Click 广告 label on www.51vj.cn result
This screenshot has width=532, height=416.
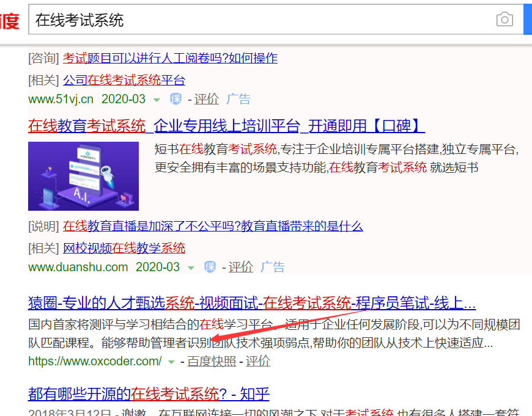click(x=238, y=99)
